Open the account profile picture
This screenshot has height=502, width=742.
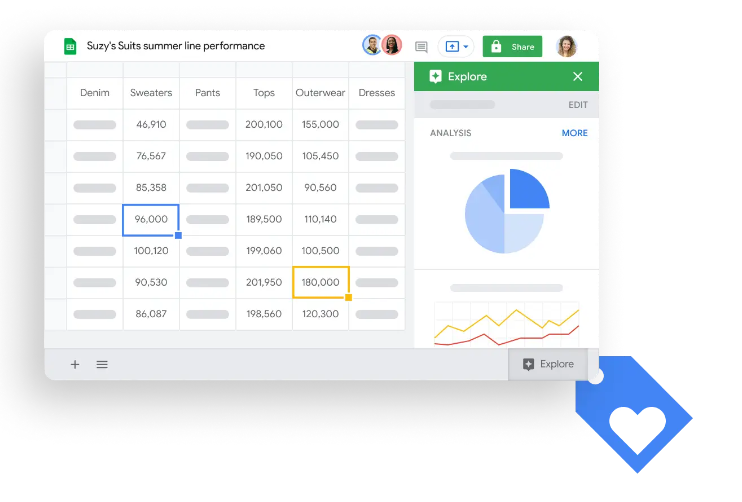[566, 46]
